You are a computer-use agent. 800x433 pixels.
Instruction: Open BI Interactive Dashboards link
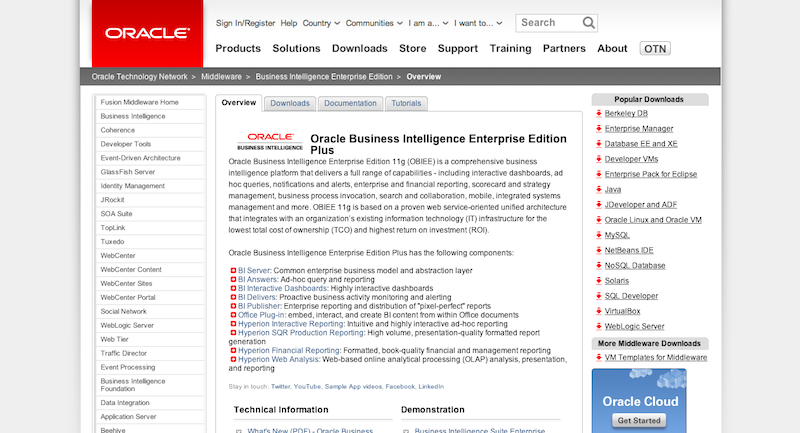tap(283, 288)
